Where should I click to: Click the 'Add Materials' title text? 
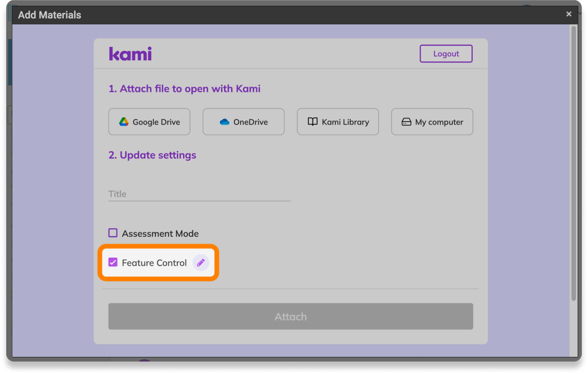49,15
